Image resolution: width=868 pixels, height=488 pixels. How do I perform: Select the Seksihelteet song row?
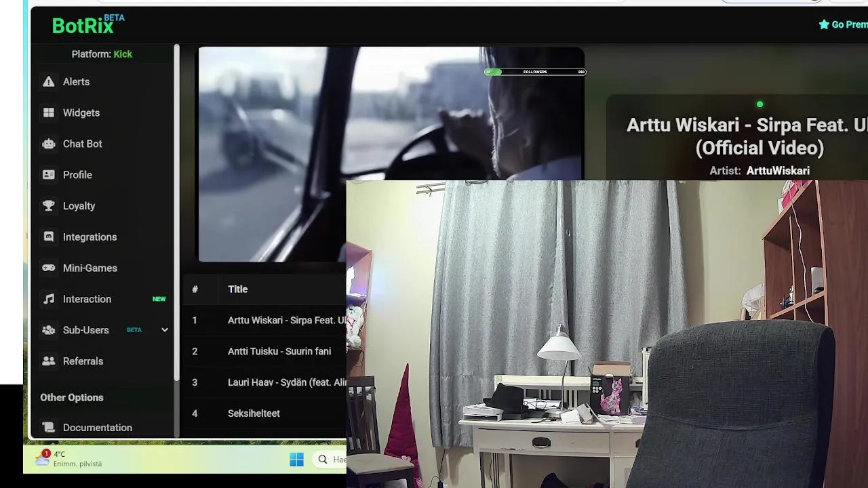pos(264,413)
